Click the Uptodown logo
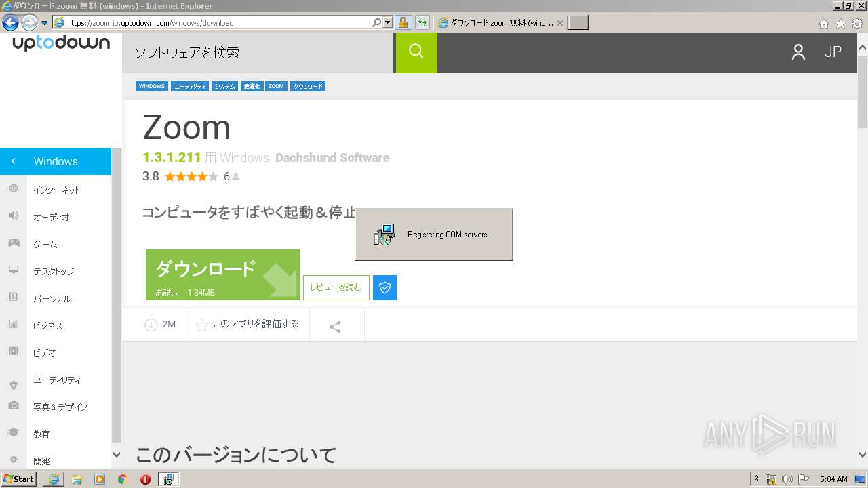The height and width of the screenshot is (488, 868). click(61, 43)
